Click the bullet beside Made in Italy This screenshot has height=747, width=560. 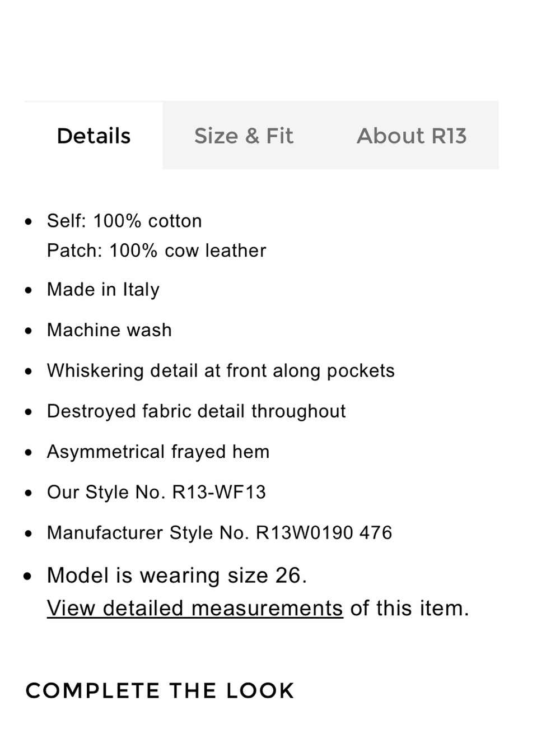click(x=29, y=290)
